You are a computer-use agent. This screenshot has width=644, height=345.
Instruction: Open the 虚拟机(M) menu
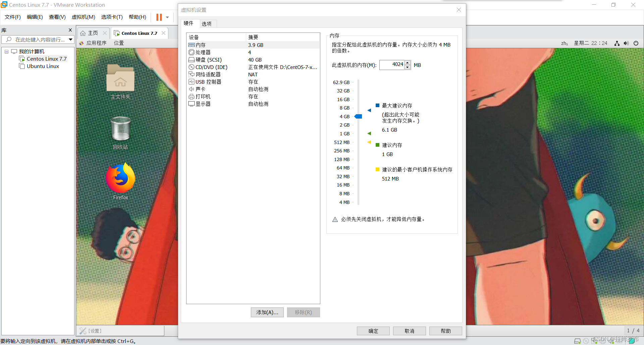84,17
